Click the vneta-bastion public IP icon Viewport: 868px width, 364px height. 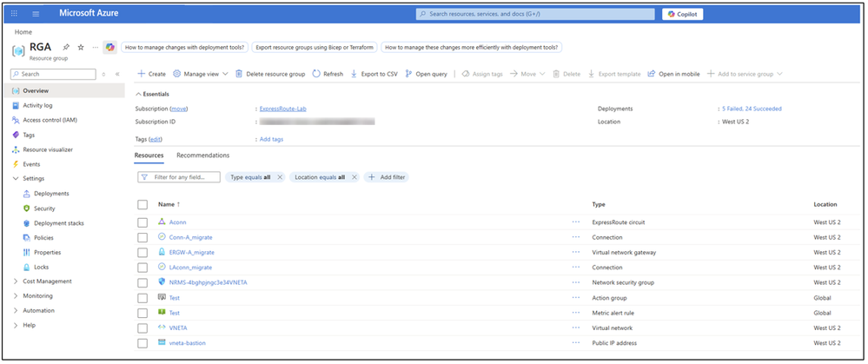click(x=162, y=342)
